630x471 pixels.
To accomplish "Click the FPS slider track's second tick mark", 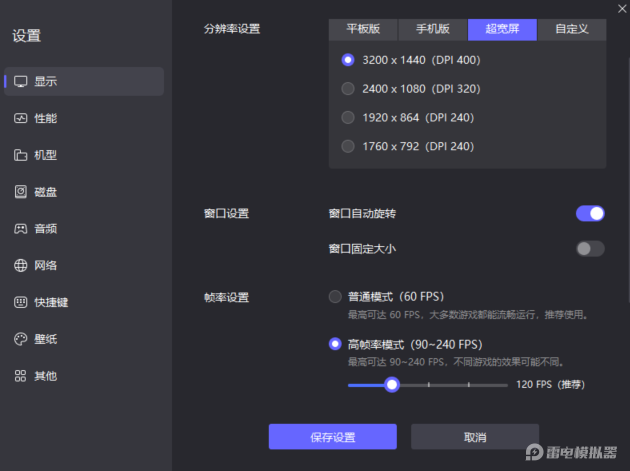I will [x=429, y=385].
